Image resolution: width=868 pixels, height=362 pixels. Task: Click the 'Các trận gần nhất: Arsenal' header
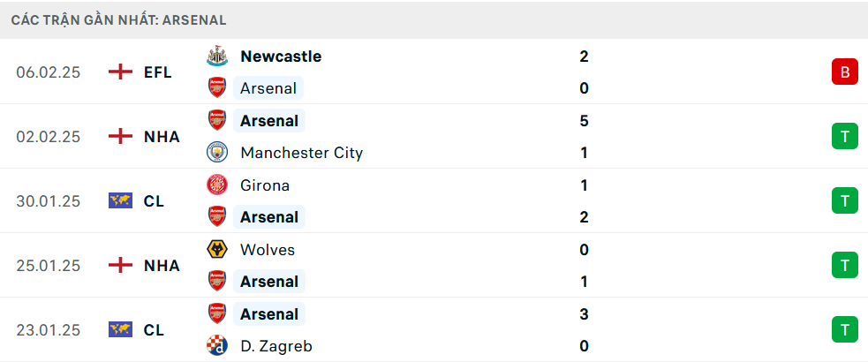[119, 19]
